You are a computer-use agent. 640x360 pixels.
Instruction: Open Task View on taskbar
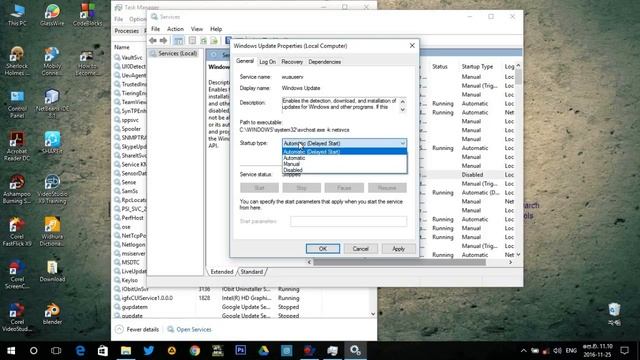point(56,351)
